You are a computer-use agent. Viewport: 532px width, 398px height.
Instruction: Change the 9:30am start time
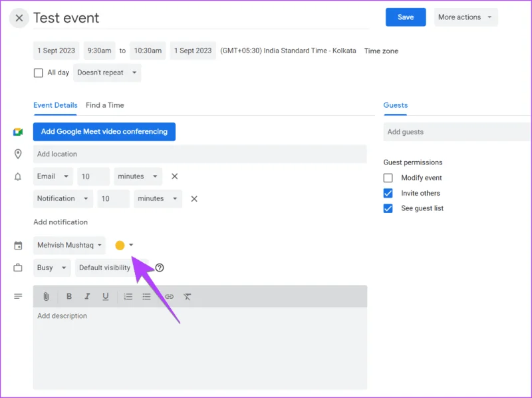pyautogui.click(x=99, y=51)
